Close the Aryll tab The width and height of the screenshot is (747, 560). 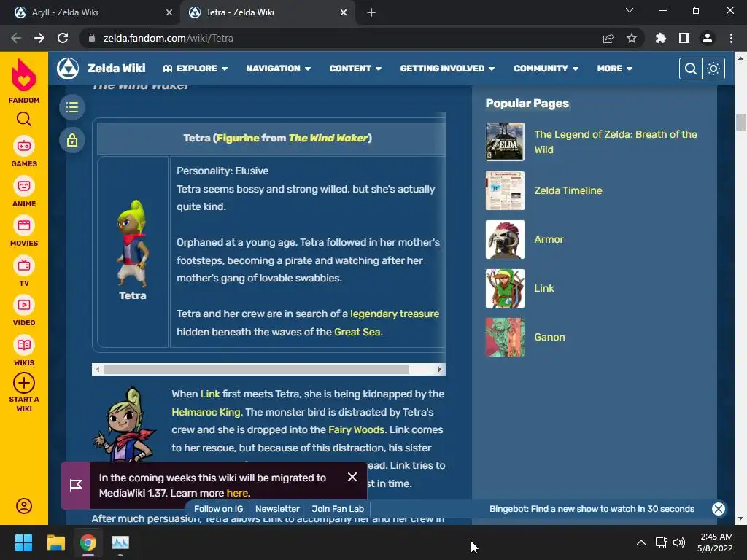(x=169, y=12)
